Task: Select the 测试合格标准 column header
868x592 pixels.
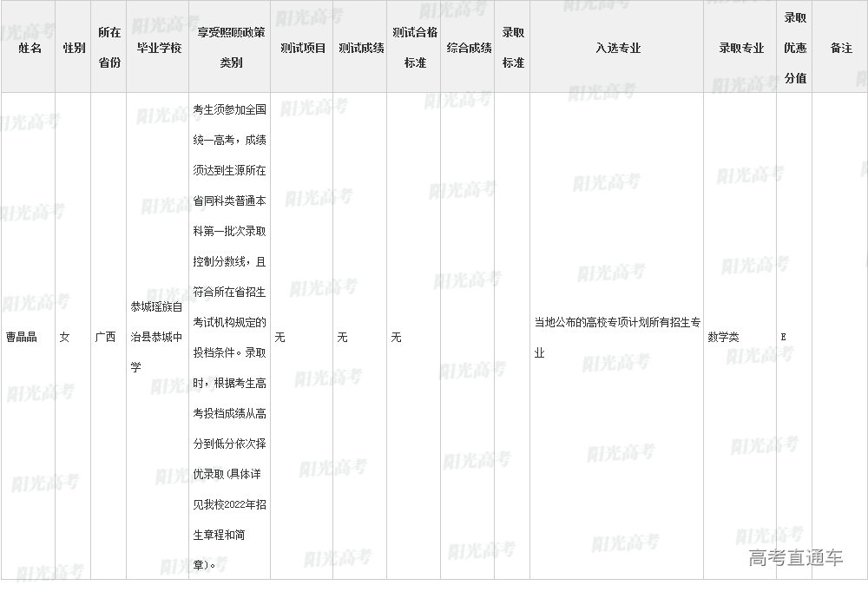Action: click(415, 48)
